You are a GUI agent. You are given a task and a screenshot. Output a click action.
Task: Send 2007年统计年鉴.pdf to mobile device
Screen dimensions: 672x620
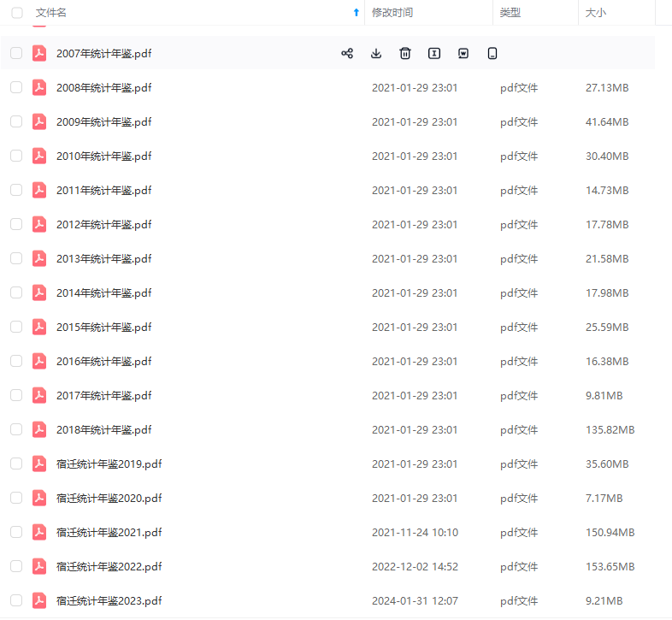point(492,53)
